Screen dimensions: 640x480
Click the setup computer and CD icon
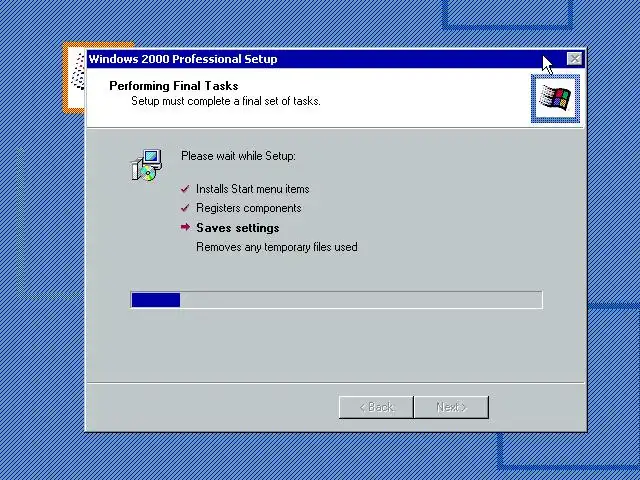click(147, 165)
